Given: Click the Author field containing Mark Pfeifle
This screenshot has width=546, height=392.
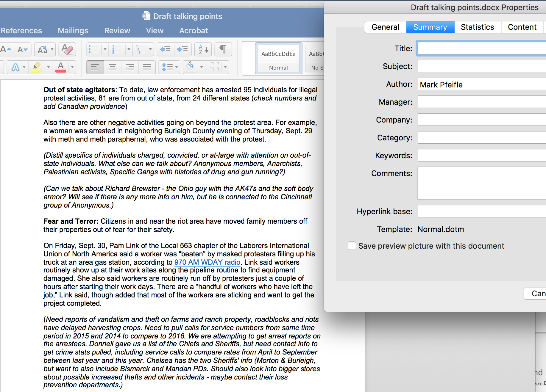Looking at the screenshot, I should (482, 84).
